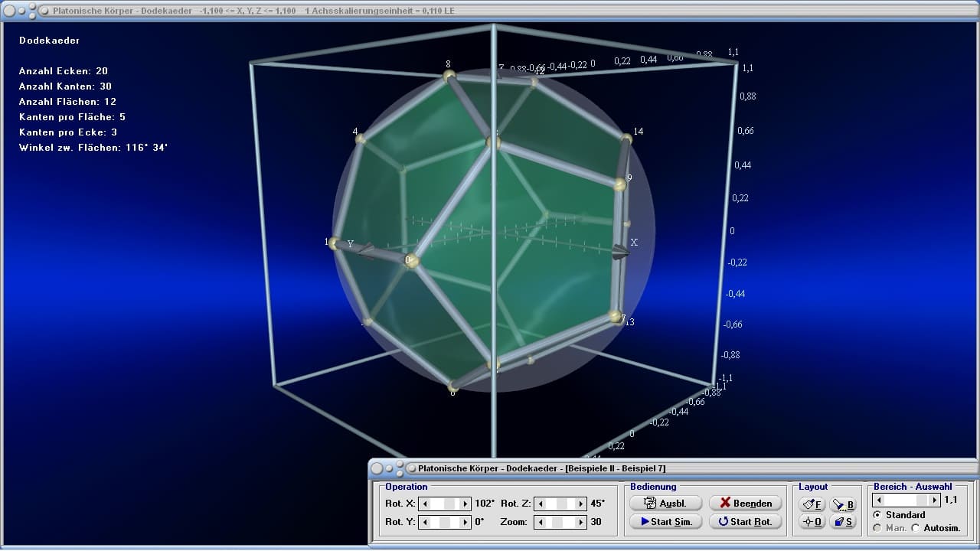
Task: Click the 'Kanten pro Ecke: 3' line
Action: [x=68, y=132]
